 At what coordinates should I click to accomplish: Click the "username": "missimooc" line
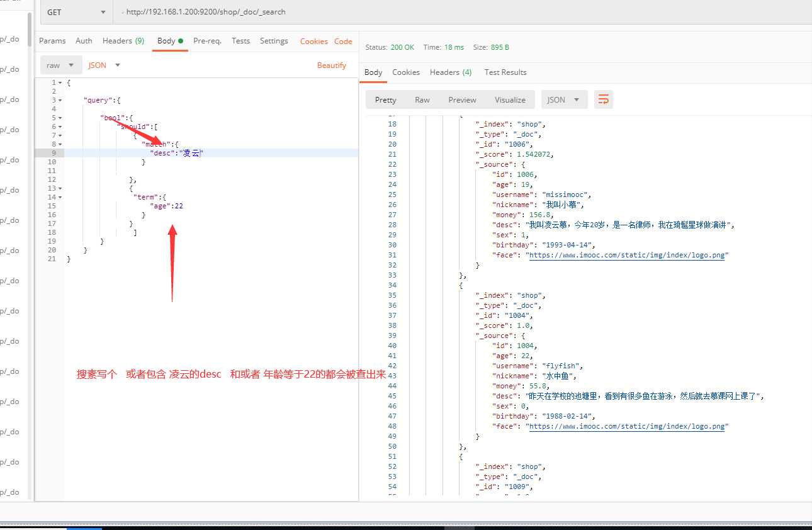541,195
